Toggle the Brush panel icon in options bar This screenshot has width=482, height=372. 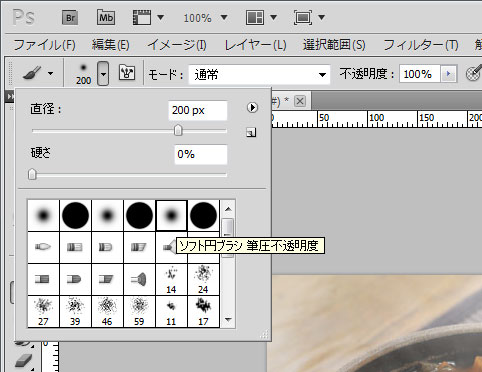click(127, 73)
